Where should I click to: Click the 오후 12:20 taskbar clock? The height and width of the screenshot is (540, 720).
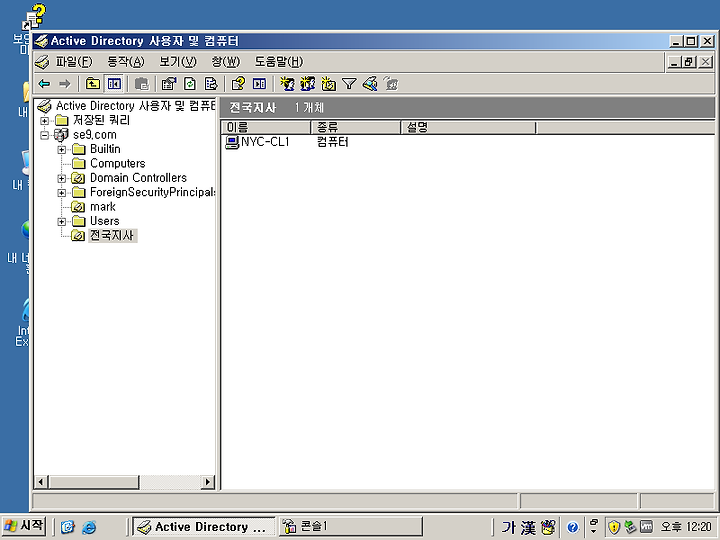[x=687, y=527]
